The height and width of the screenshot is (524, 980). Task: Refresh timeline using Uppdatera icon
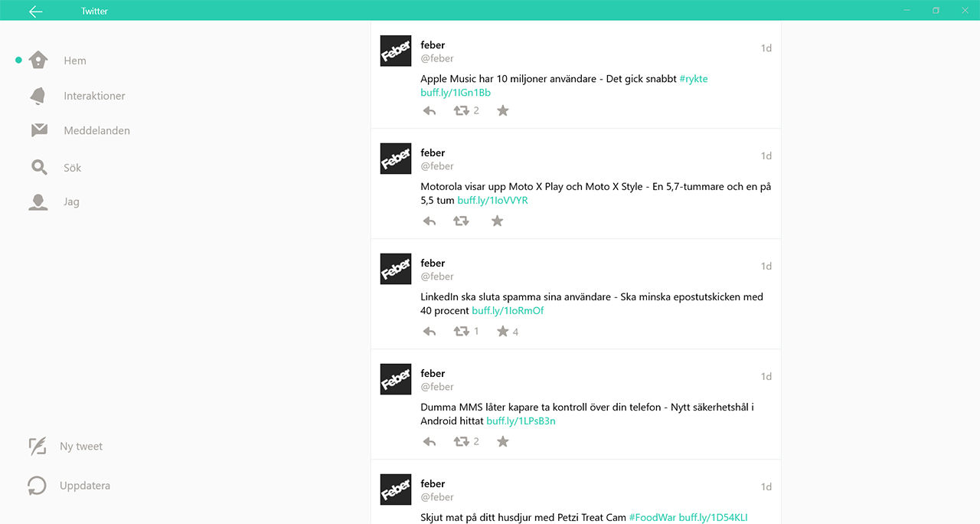(x=37, y=485)
